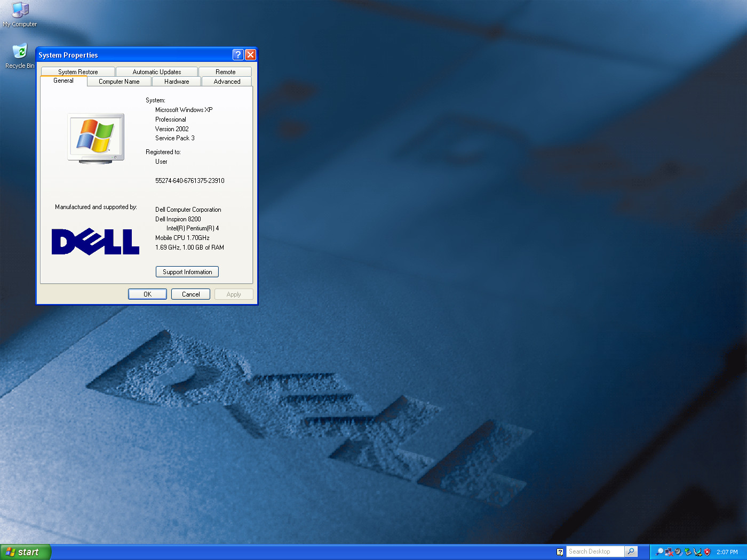
Task: Switch to the Hardware tab
Action: pyautogui.click(x=177, y=82)
